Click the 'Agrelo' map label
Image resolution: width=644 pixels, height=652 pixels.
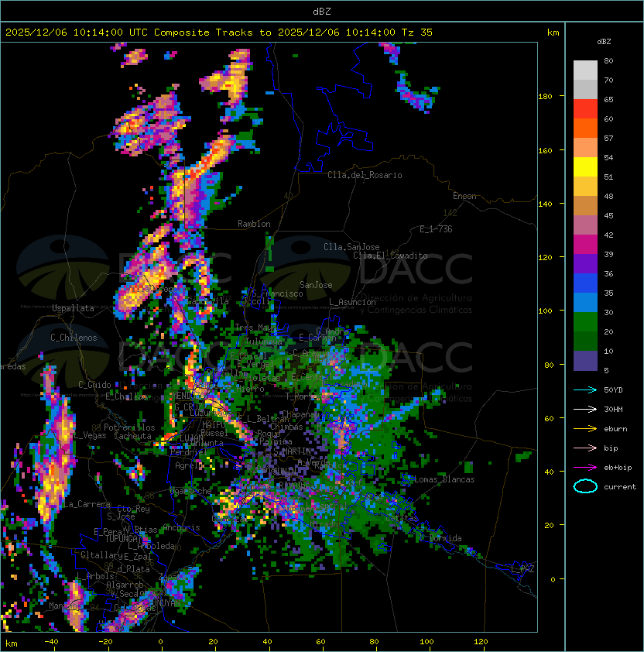[189, 465]
